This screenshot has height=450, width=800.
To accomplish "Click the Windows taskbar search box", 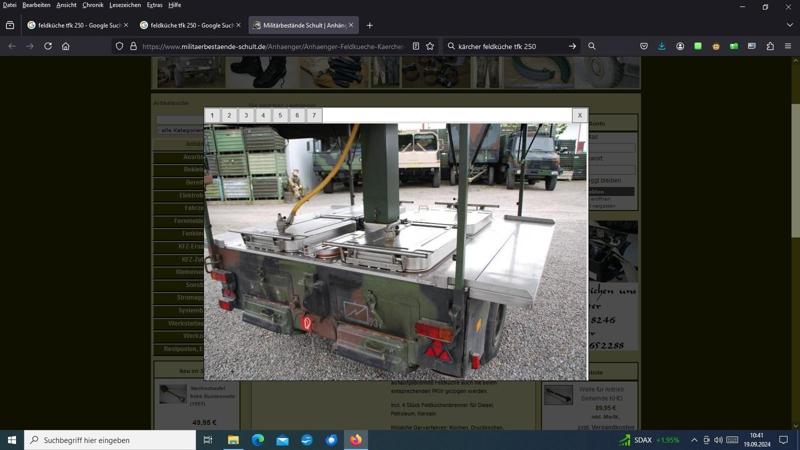I will [x=110, y=440].
